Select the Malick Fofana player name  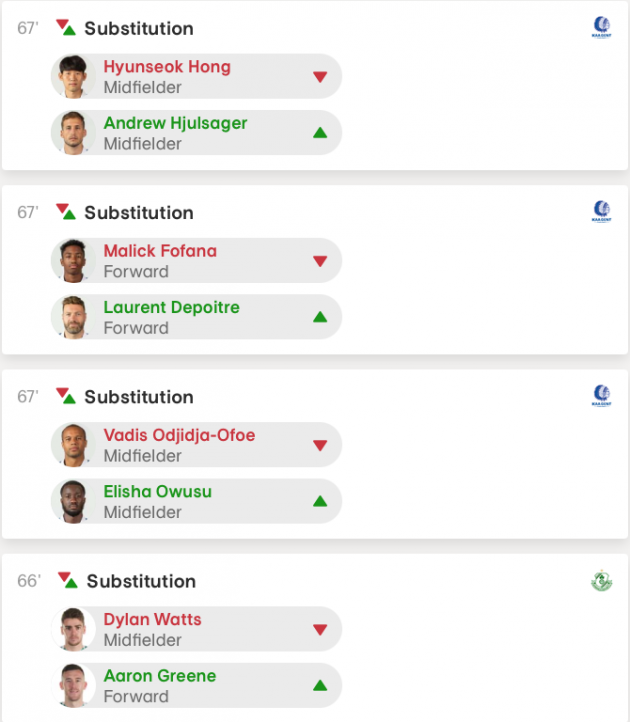tap(160, 251)
